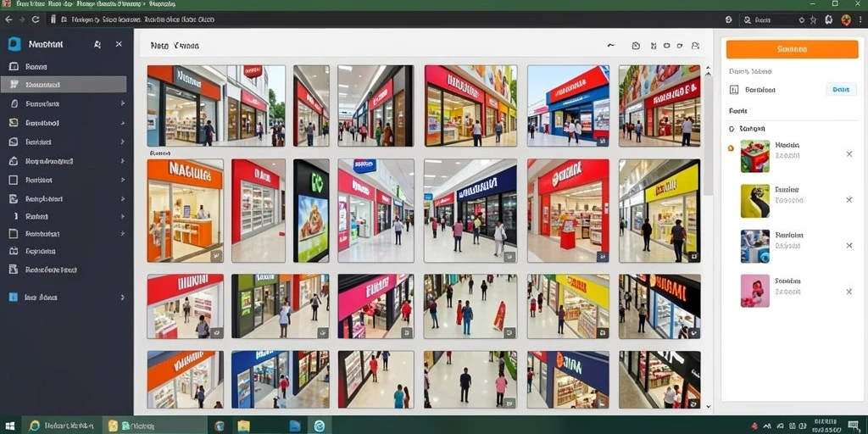Open thumbnail with orange counter inside orange storefront
The height and width of the screenshot is (434, 868).
click(x=186, y=210)
